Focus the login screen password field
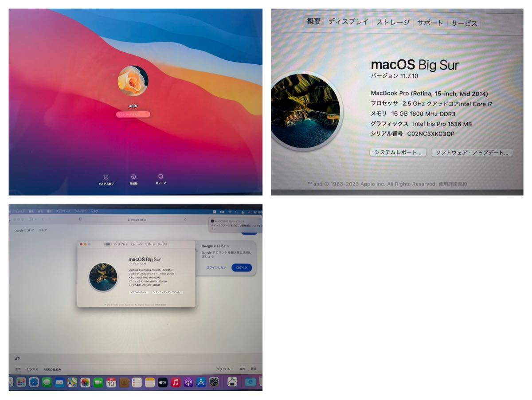 click(133, 114)
